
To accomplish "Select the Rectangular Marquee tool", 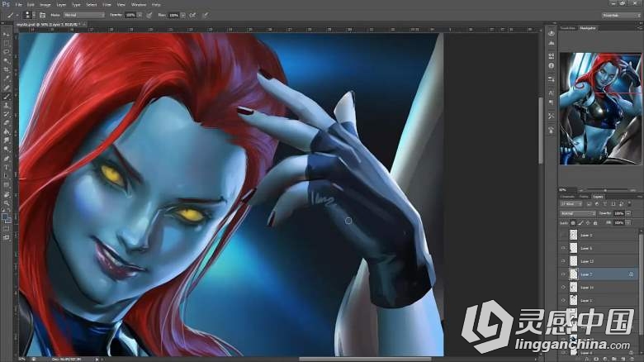I will click(x=6, y=43).
